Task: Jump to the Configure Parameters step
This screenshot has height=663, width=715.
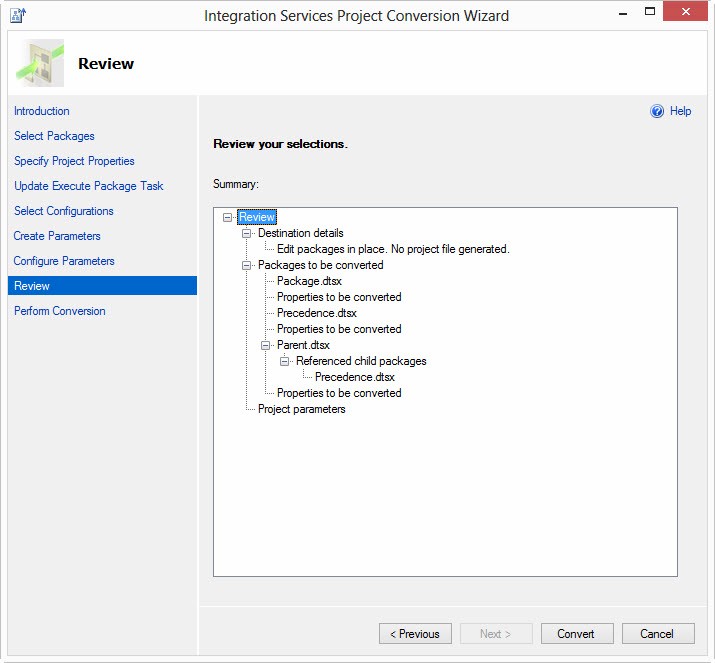Action: (x=64, y=261)
